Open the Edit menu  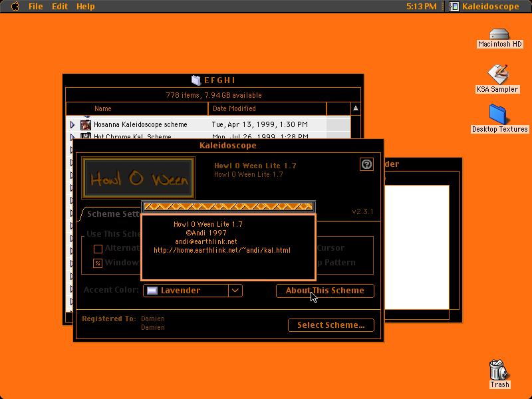point(60,7)
